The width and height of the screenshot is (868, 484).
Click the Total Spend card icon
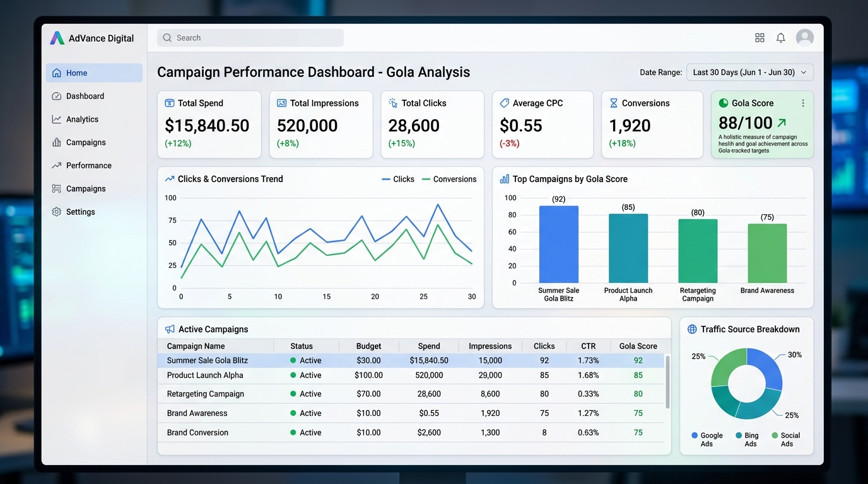(170, 103)
